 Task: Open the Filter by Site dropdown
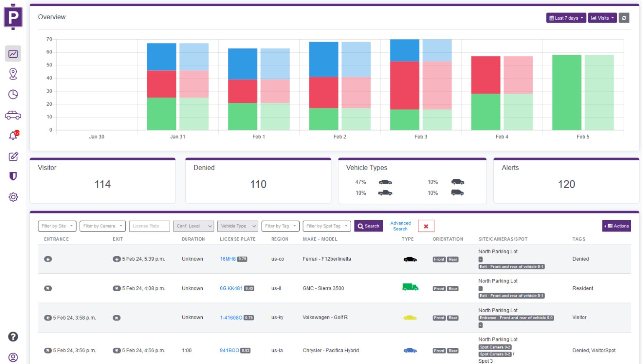click(x=57, y=226)
